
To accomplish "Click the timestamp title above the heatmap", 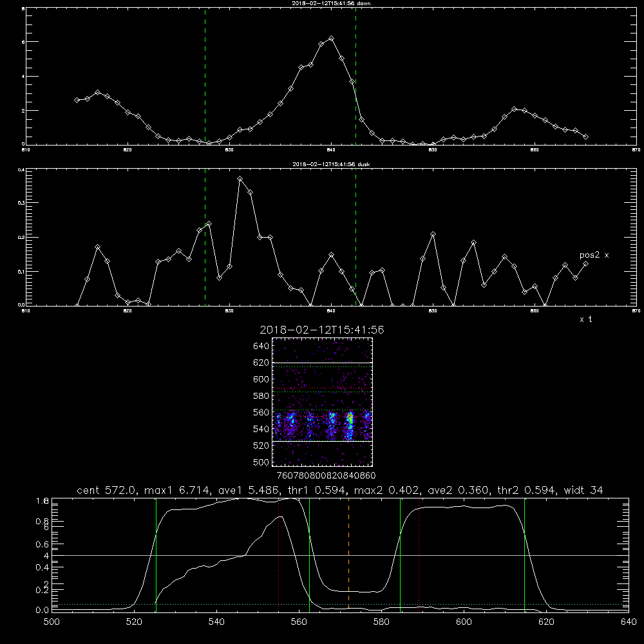I will 322,330.
